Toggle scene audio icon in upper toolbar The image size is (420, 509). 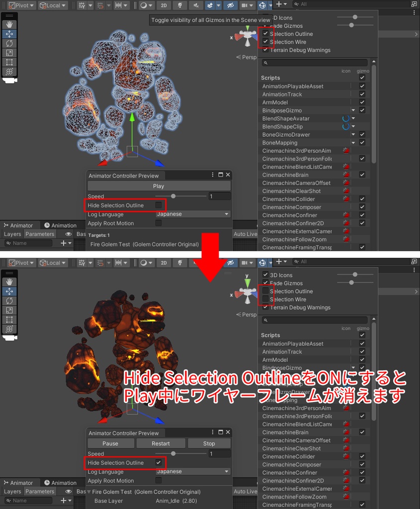(x=196, y=5)
